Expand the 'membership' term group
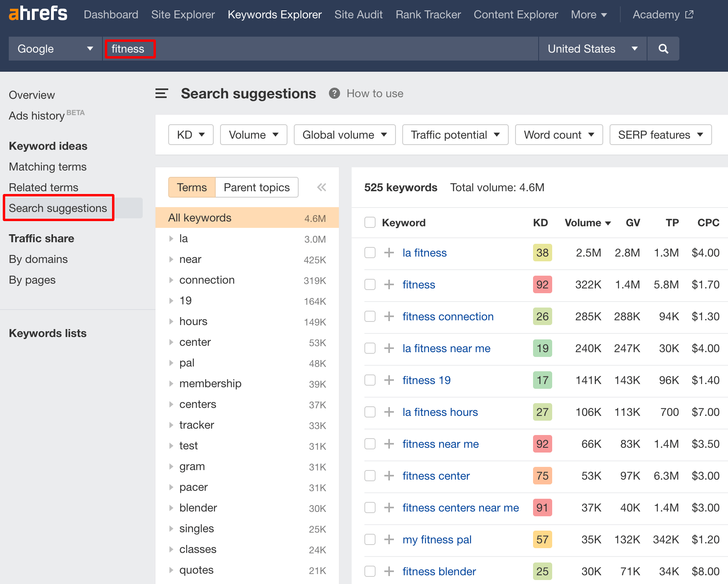 click(x=171, y=384)
